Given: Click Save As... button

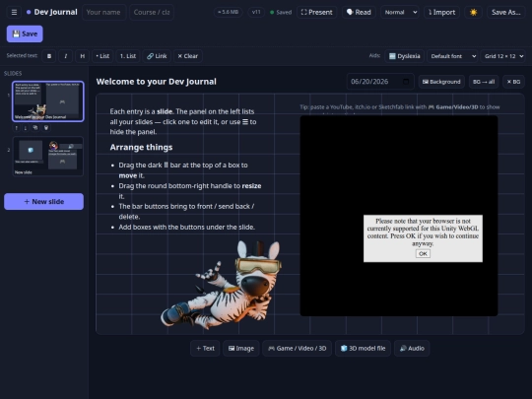Looking at the screenshot, I should point(505,12).
